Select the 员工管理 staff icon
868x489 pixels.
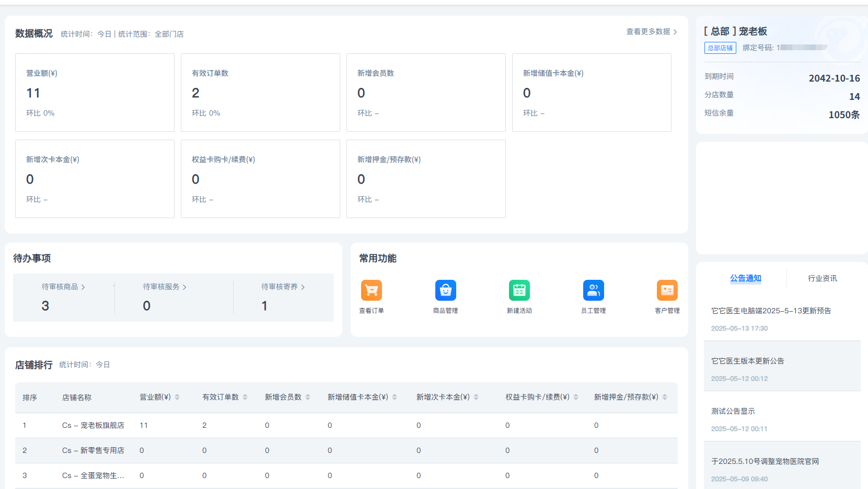coord(593,290)
